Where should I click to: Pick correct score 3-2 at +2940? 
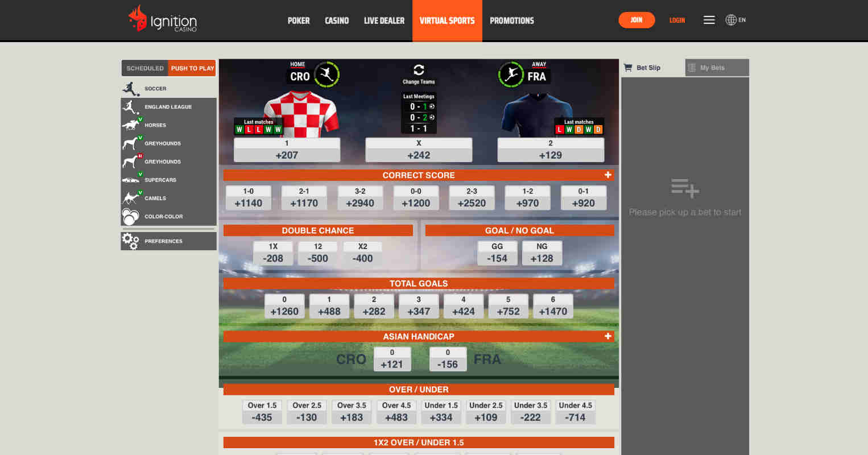coord(360,198)
